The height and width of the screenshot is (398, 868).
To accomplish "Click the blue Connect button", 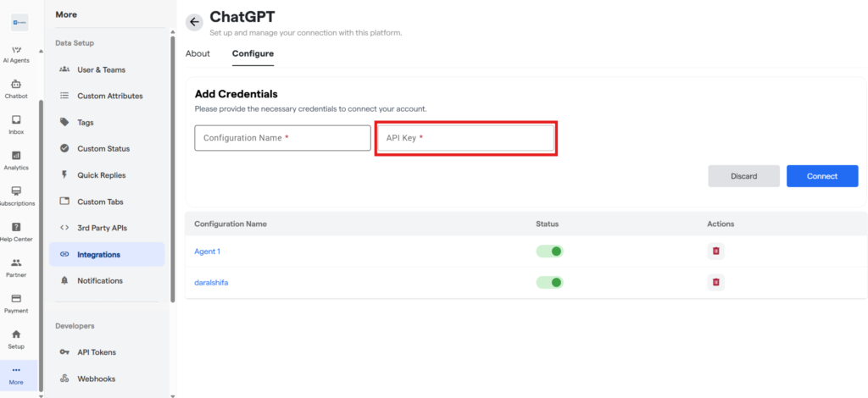I will click(x=822, y=176).
